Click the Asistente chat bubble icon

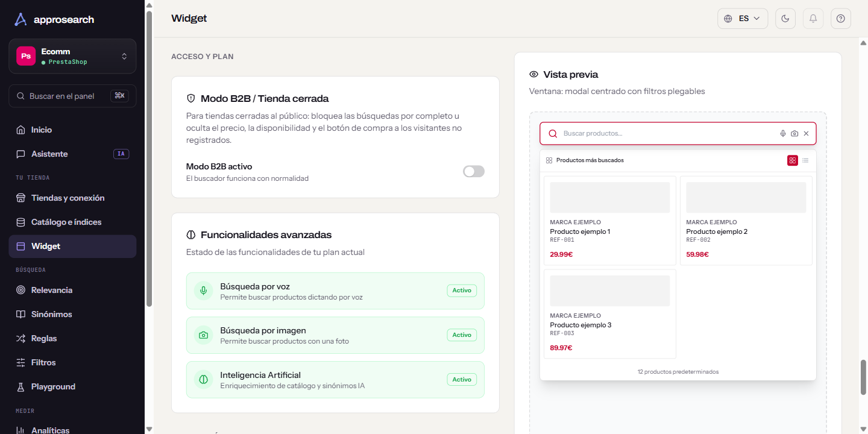(20, 154)
